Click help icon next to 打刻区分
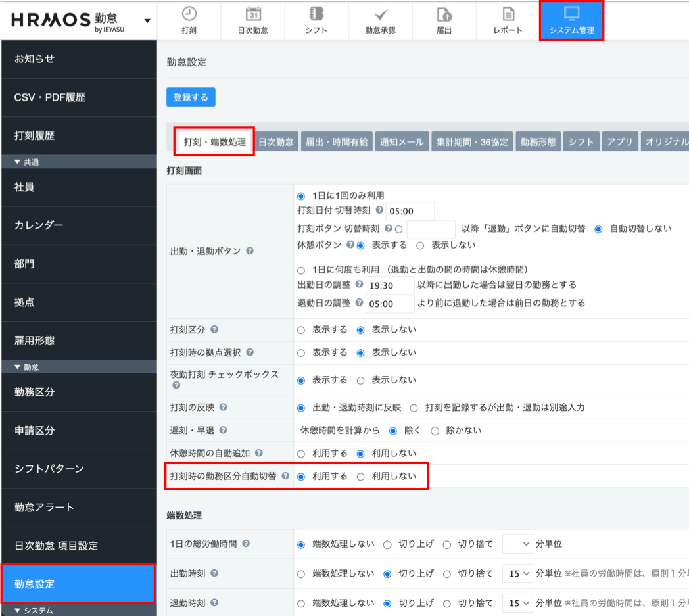Image resolution: width=689 pixels, height=616 pixels. [214, 330]
